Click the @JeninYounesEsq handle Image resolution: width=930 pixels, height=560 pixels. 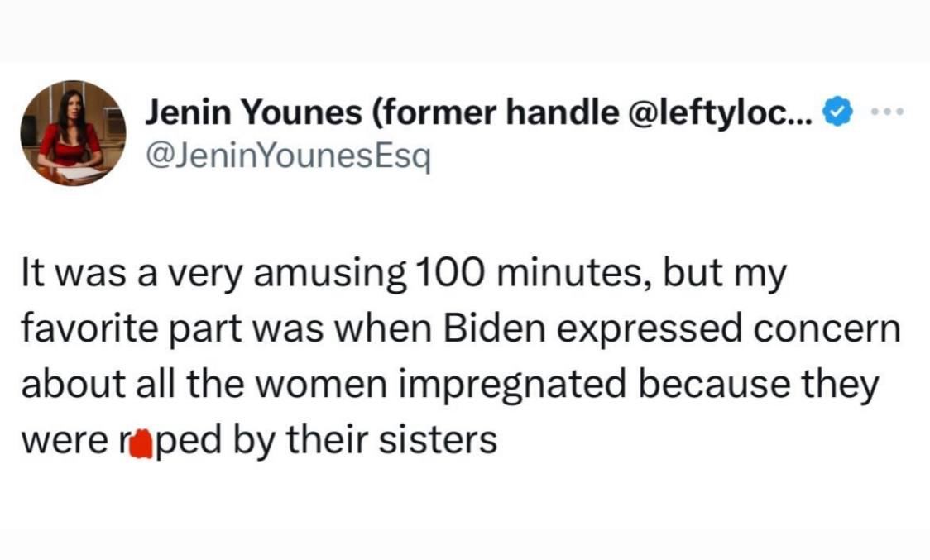pos(289,153)
